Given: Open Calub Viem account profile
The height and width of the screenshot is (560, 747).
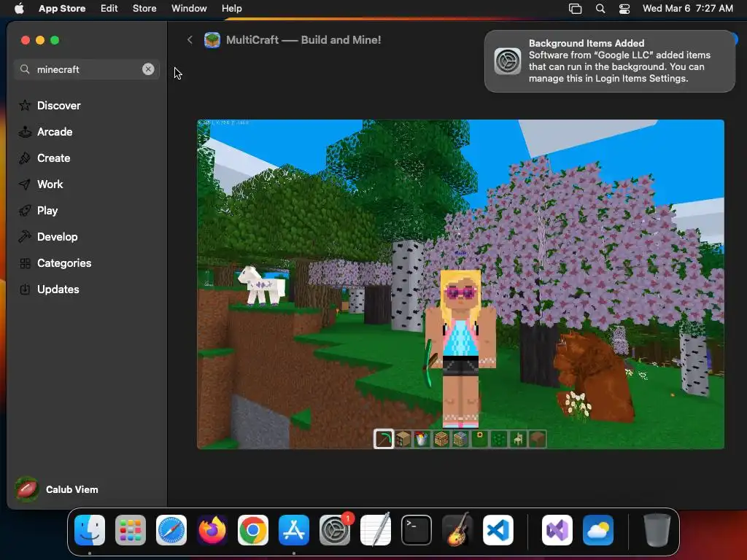Looking at the screenshot, I should point(57,489).
